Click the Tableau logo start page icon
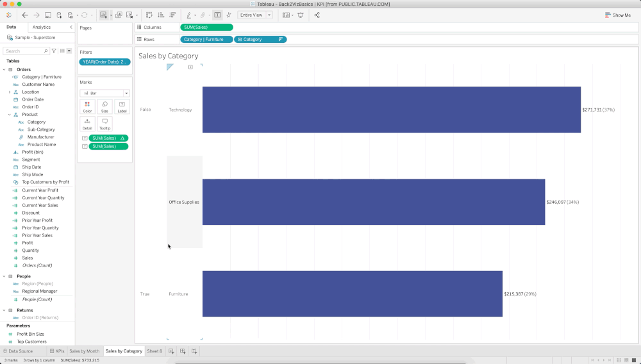 [8, 15]
